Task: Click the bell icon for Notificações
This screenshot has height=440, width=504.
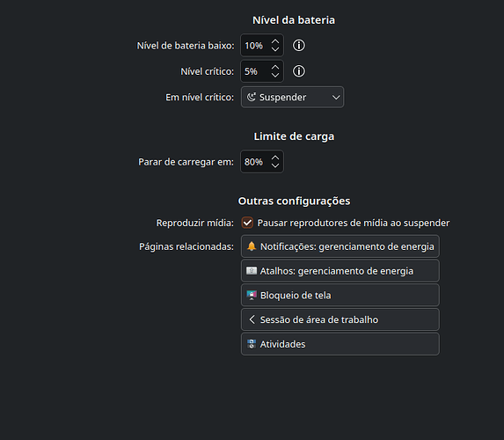Action: click(x=252, y=246)
